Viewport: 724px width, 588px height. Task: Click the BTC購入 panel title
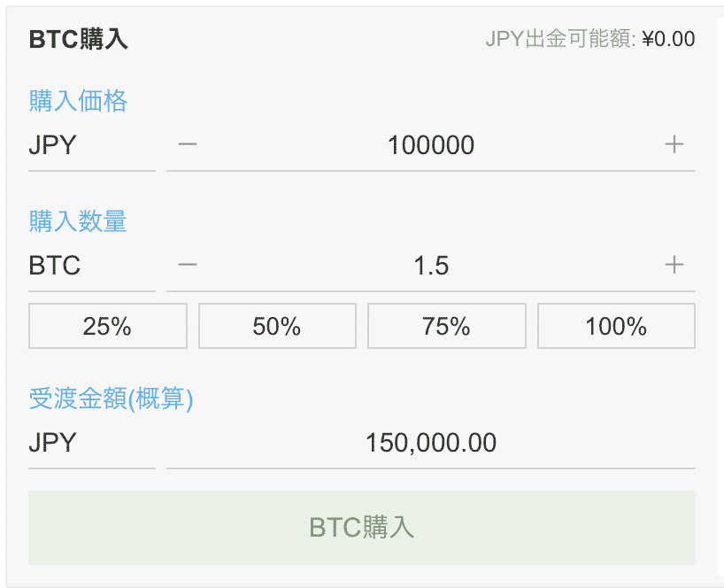pos(78,39)
